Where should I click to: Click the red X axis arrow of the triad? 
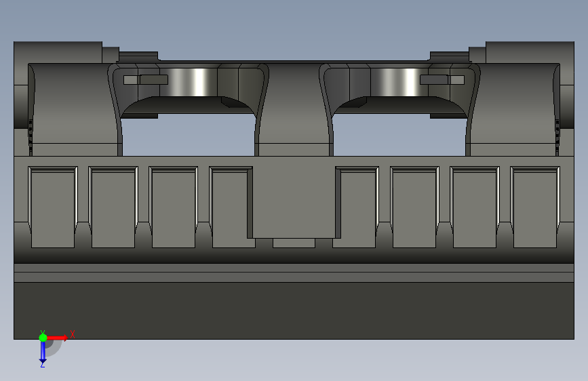57,338
